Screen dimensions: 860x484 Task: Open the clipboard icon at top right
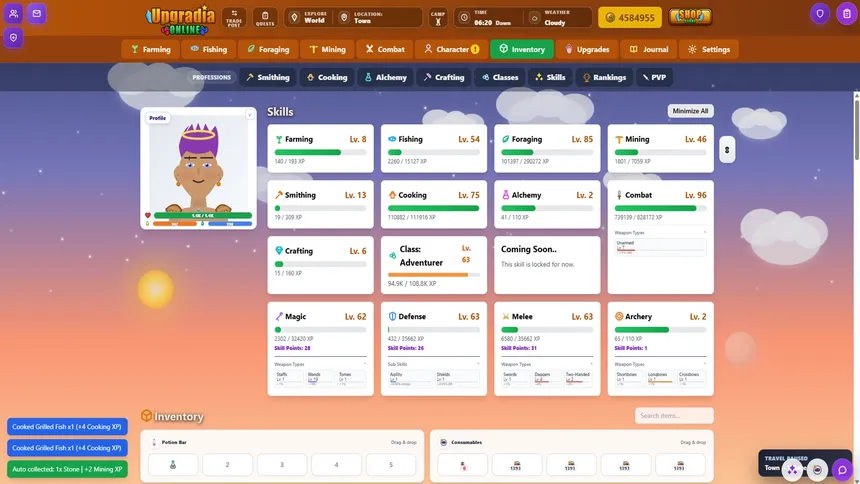point(847,14)
